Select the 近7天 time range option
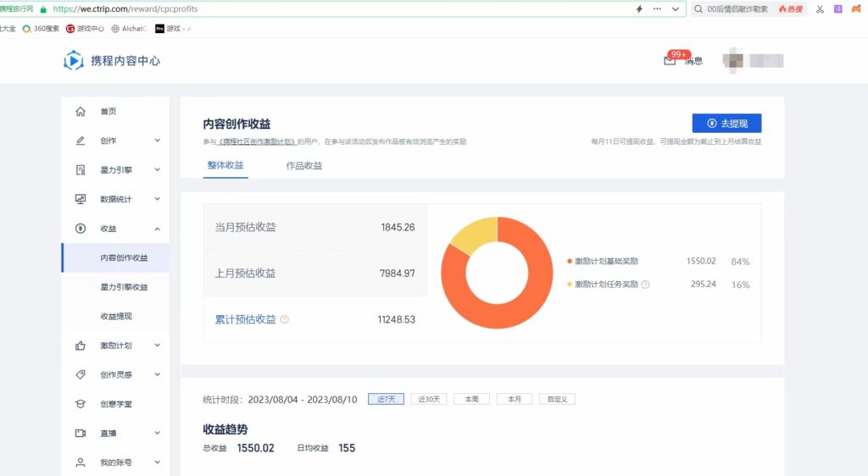The width and height of the screenshot is (868, 476). 386,399
